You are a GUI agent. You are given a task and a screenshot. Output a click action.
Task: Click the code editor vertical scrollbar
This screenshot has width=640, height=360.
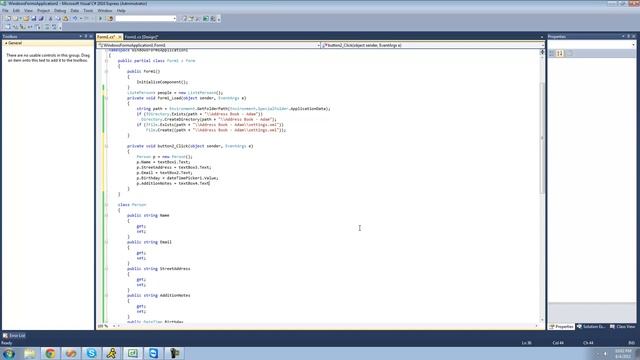pos(542,138)
